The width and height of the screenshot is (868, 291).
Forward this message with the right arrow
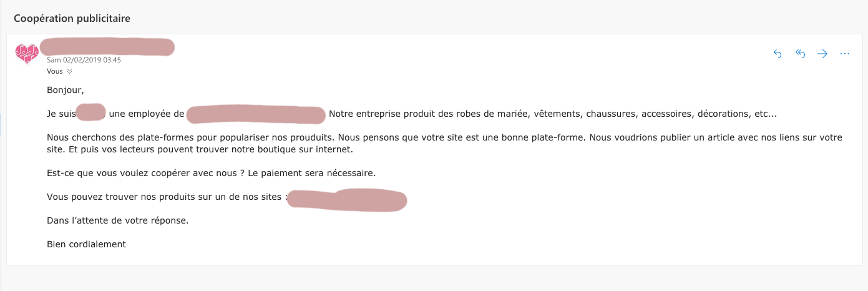[822, 54]
